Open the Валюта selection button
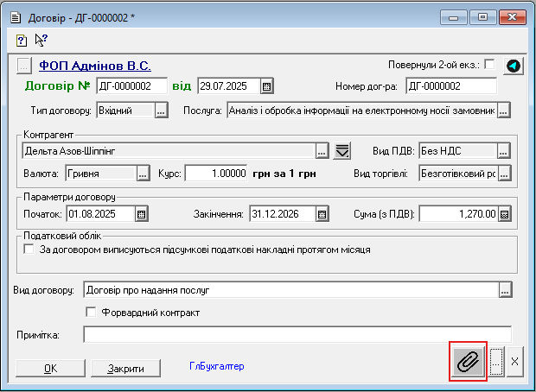 pyautogui.click(x=143, y=173)
